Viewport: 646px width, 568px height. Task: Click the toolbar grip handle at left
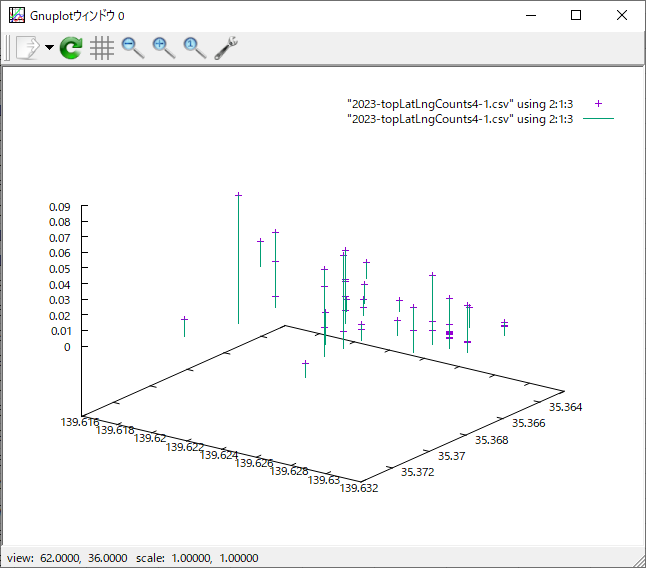[x=6, y=48]
